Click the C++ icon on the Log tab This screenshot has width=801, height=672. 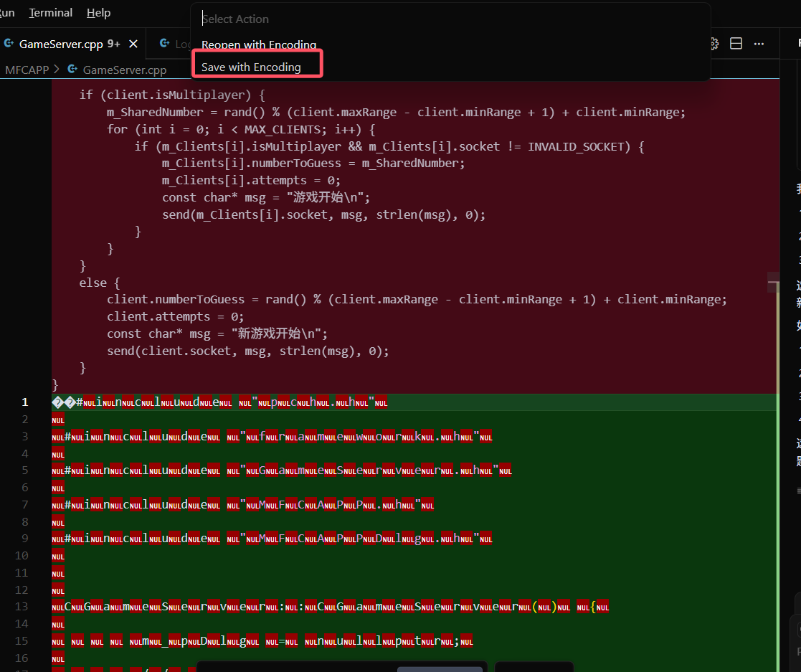click(166, 43)
